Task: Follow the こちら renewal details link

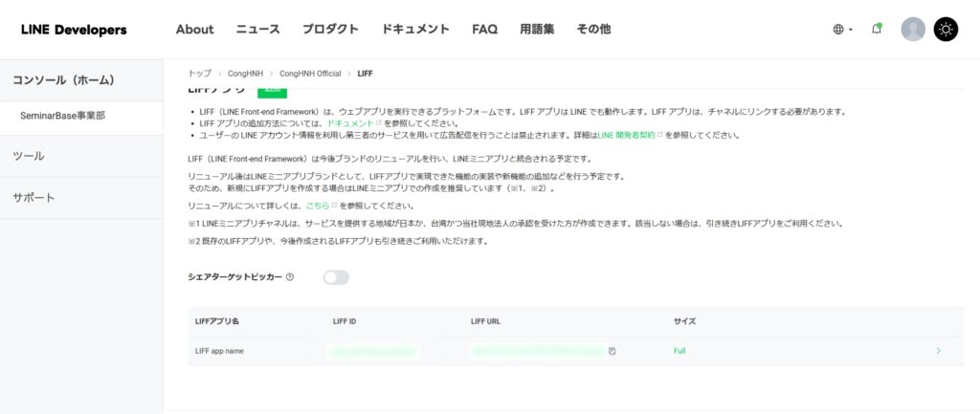Action: (317, 206)
